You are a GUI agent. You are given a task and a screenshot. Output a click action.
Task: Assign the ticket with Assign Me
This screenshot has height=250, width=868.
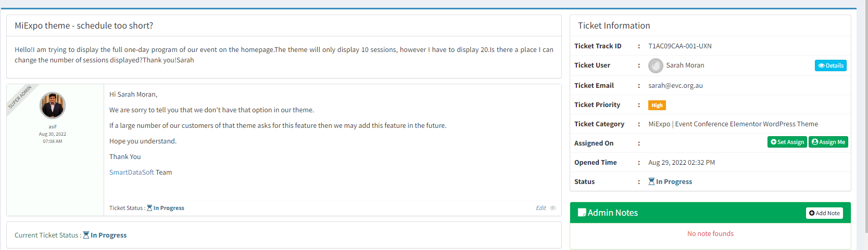pos(828,142)
